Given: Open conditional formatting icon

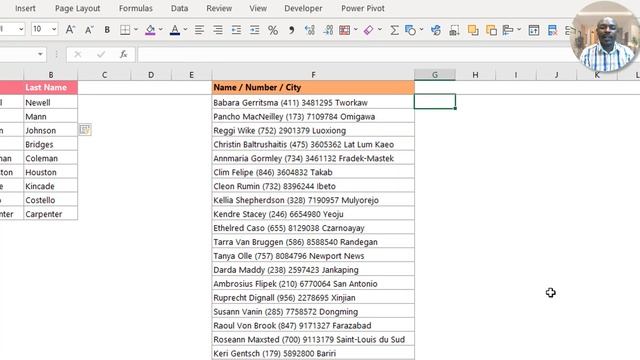Looking at the screenshot, I should [345, 30].
